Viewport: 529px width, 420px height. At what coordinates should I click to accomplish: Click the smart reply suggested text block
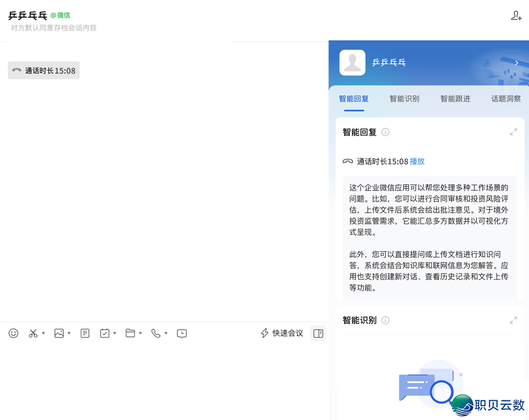pyautogui.click(x=430, y=237)
